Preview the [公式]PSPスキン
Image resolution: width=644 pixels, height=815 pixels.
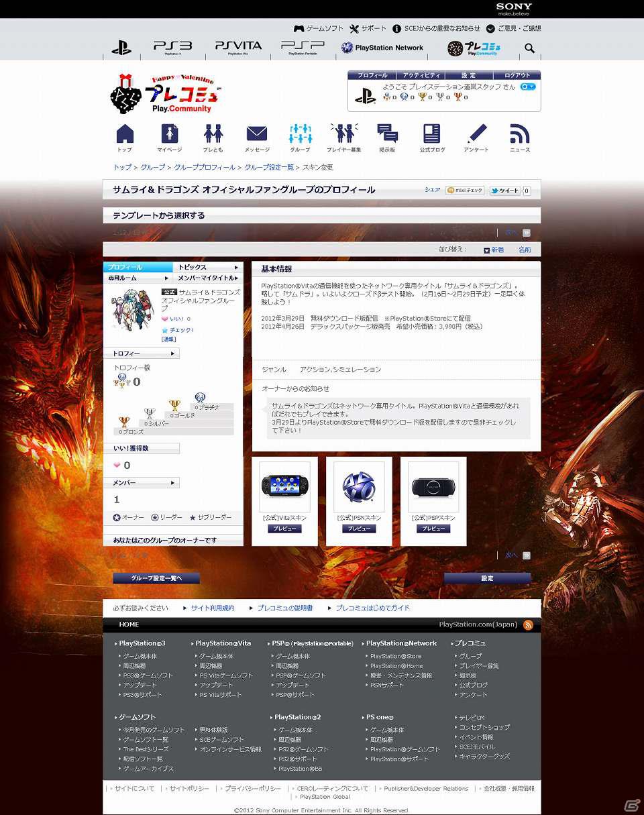point(433,529)
